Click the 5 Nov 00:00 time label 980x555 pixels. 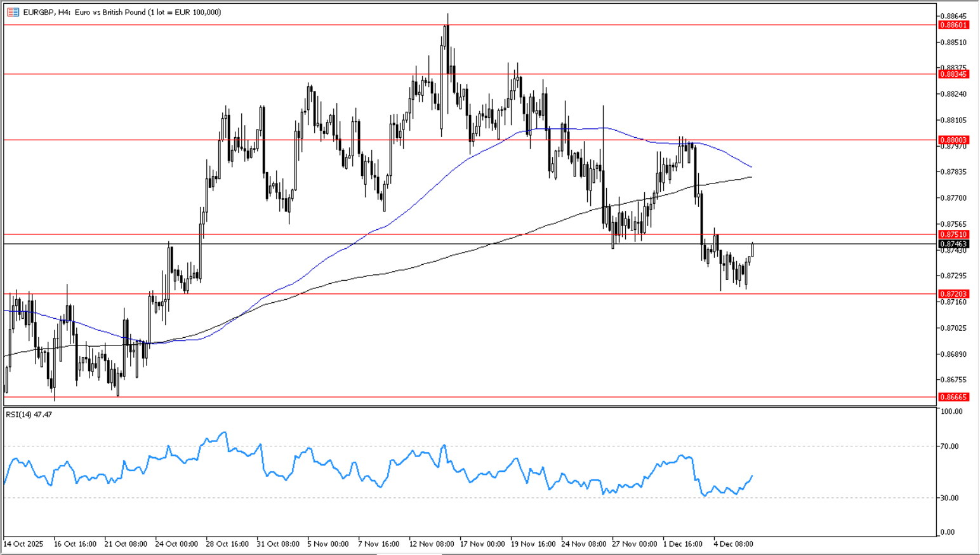(328, 544)
